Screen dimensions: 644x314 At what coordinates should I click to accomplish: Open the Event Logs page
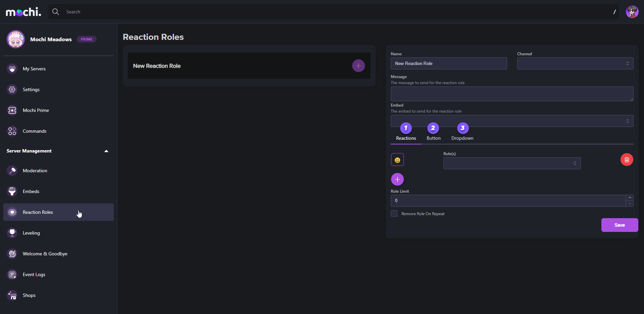(x=34, y=274)
